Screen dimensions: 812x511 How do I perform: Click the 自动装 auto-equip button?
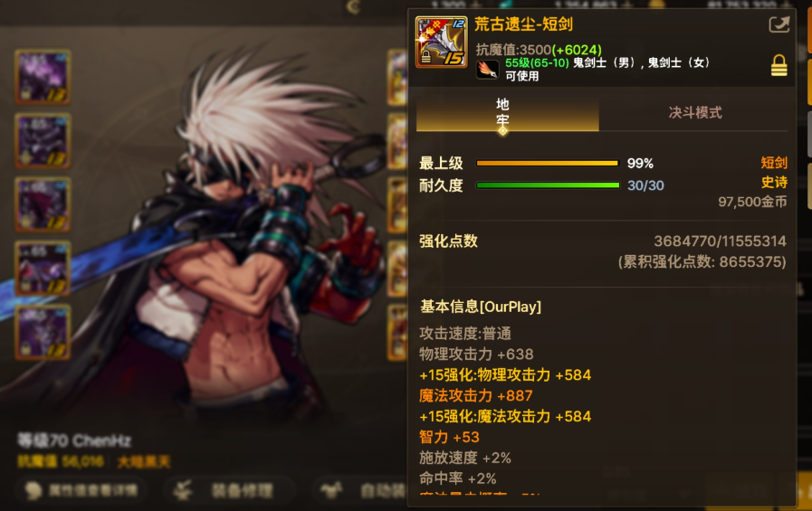pos(360,490)
